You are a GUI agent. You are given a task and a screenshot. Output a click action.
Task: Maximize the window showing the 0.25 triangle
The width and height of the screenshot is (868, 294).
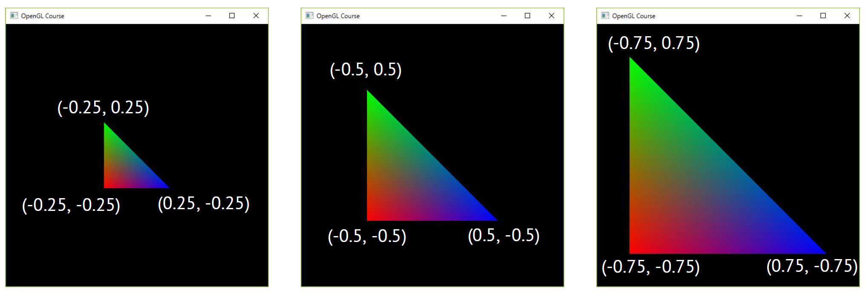click(x=232, y=16)
